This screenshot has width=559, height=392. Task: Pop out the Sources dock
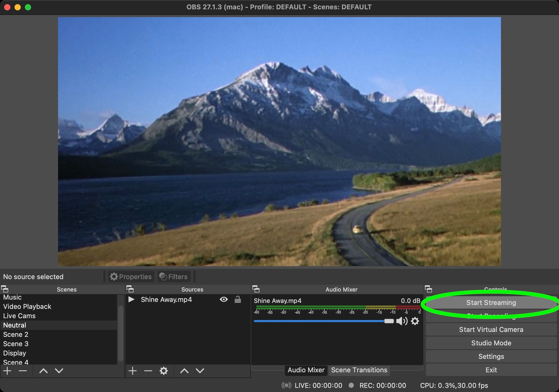[x=130, y=289]
